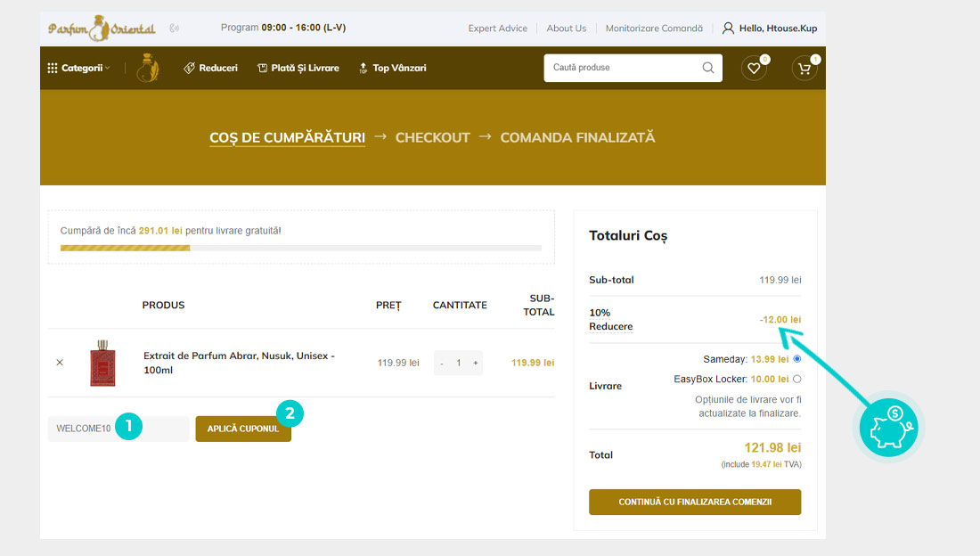Open the perfume product thumbnail
Image resolution: width=980 pixels, height=556 pixels.
point(102,363)
